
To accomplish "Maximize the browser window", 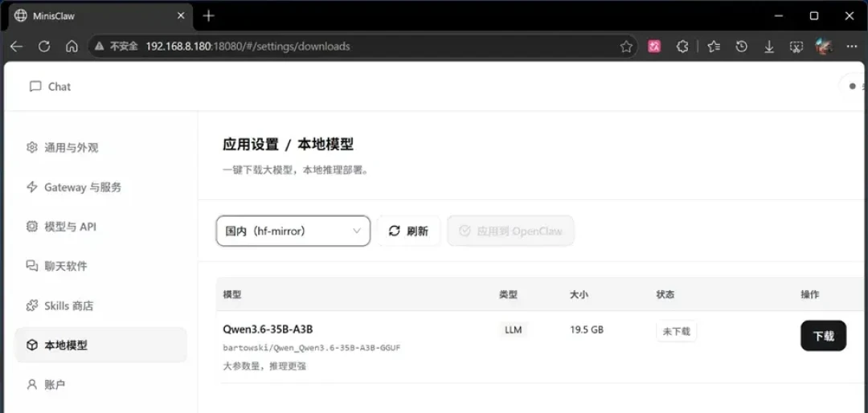I will (813, 16).
